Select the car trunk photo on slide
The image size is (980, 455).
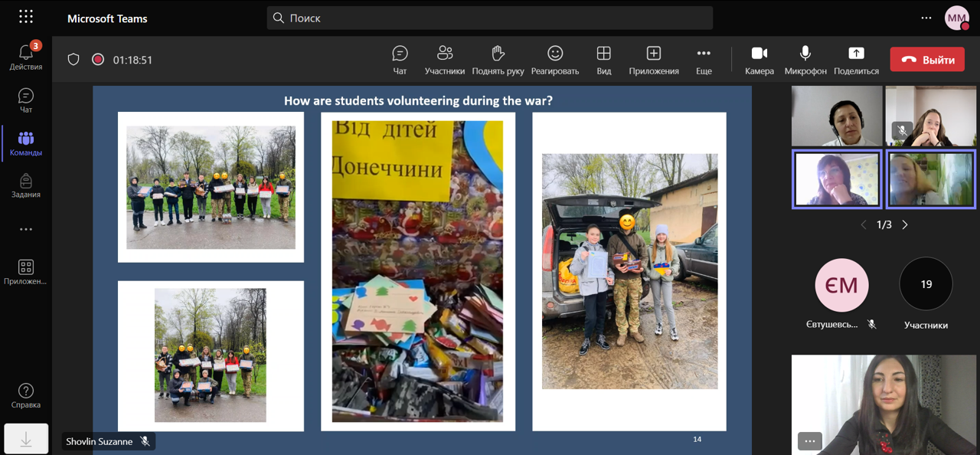pyautogui.click(x=630, y=271)
